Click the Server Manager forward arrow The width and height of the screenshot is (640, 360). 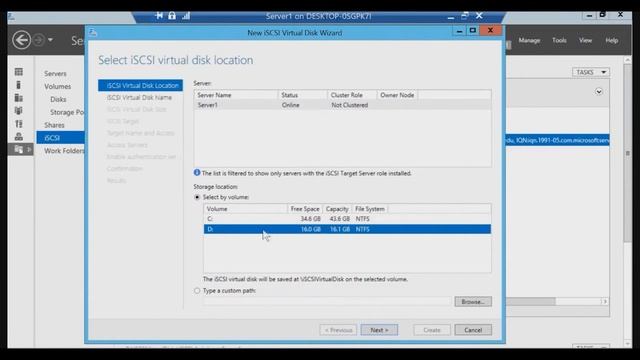[39, 40]
